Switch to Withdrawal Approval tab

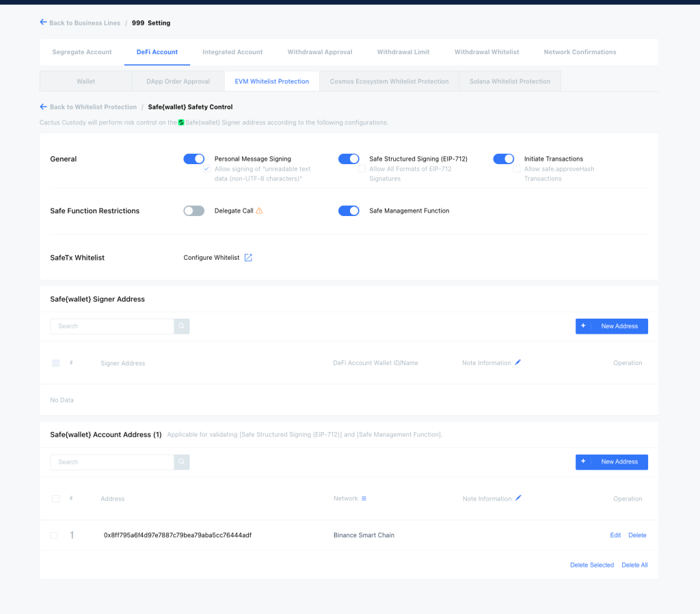pyautogui.click(x=319, y=52)
